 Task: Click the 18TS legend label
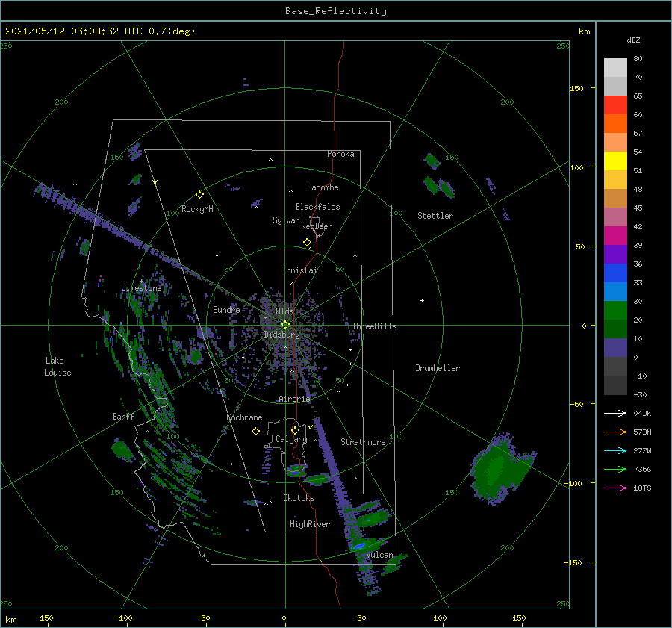coord(642,488)
